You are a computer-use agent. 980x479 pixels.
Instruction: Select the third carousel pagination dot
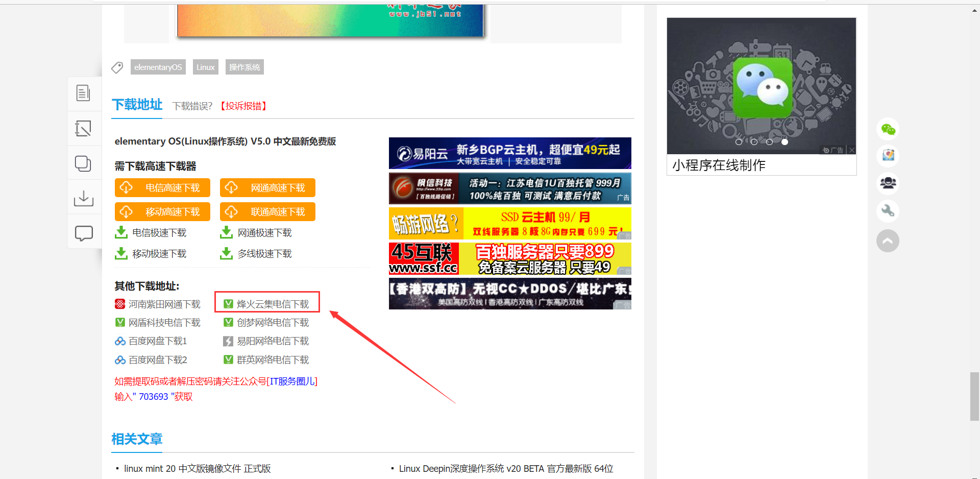[x=769, y=142]
